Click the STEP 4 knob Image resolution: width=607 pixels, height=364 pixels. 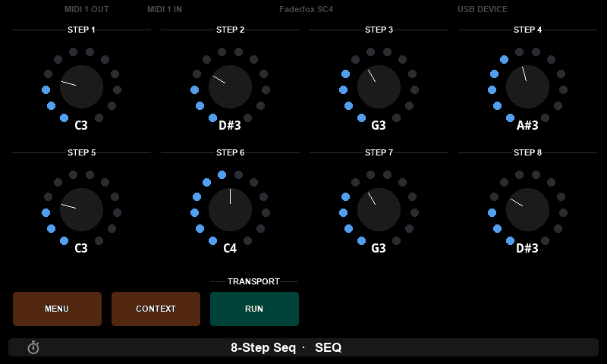click(x=527, y=86)
